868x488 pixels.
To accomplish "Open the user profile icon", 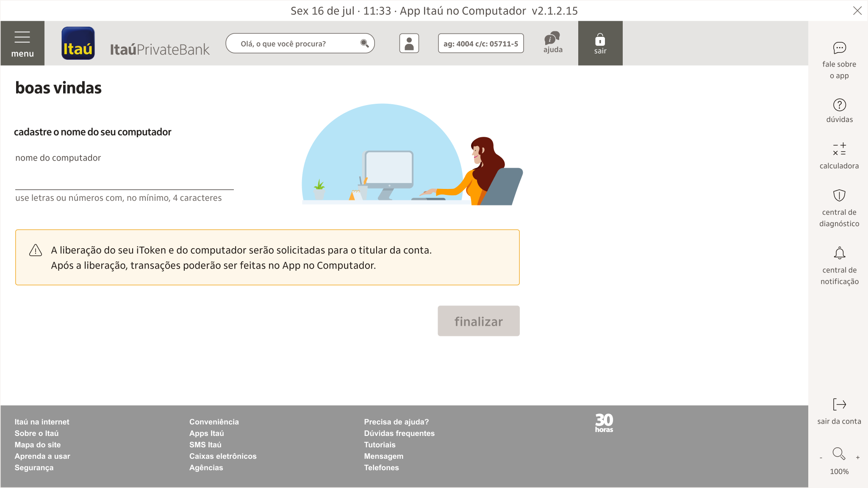I will [409, 43].
